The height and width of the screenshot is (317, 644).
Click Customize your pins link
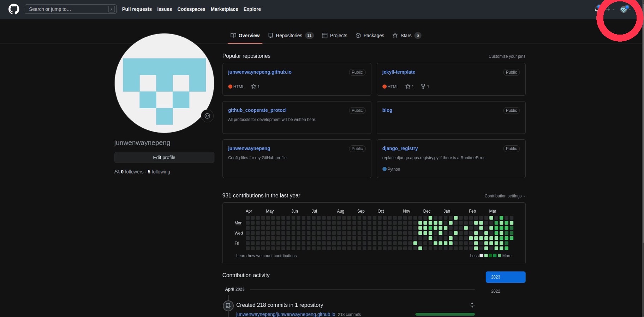[507, 56]
